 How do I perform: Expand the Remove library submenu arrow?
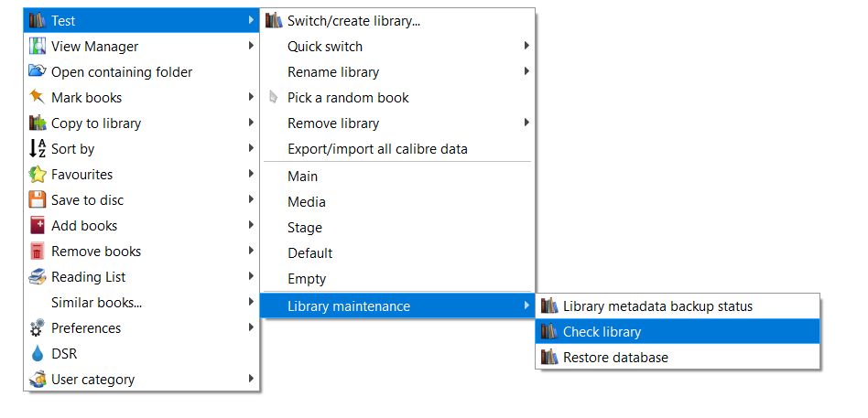tap(526, 123)
